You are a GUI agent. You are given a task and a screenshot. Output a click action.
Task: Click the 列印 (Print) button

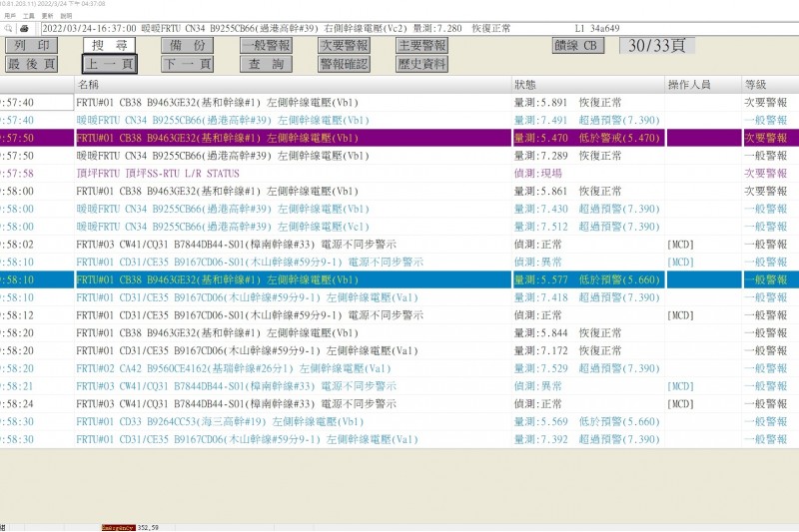click(x=31, y=46)
